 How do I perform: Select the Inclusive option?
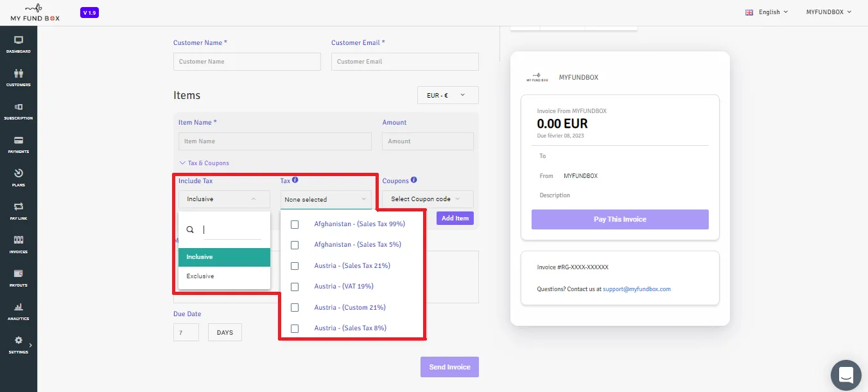(x=224, y=257)
